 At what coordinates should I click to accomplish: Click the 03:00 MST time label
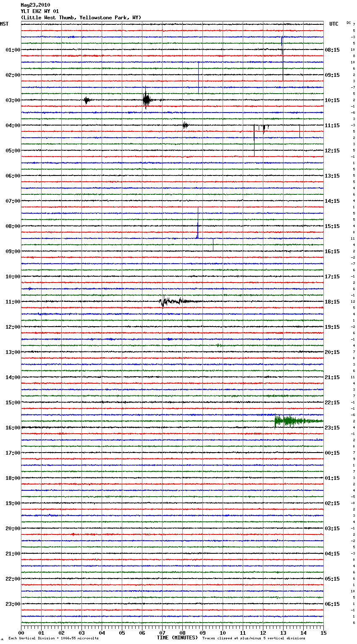13,100
